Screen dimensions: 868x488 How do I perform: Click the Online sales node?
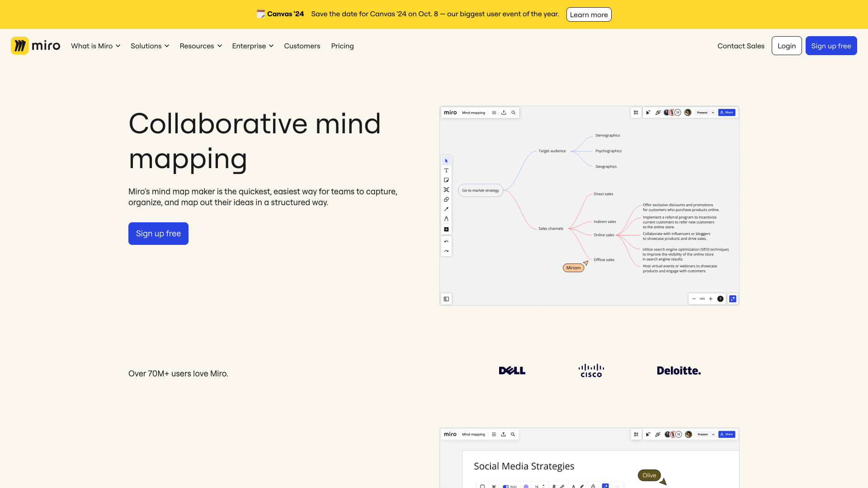(604, 235)
